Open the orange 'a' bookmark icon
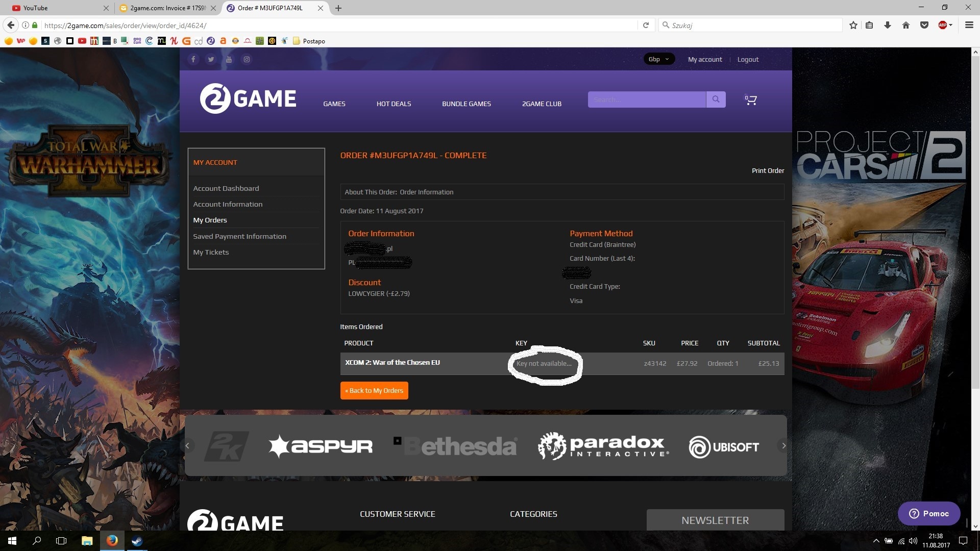This screenshot has width=980, height=551. click(x=223, y=41)
